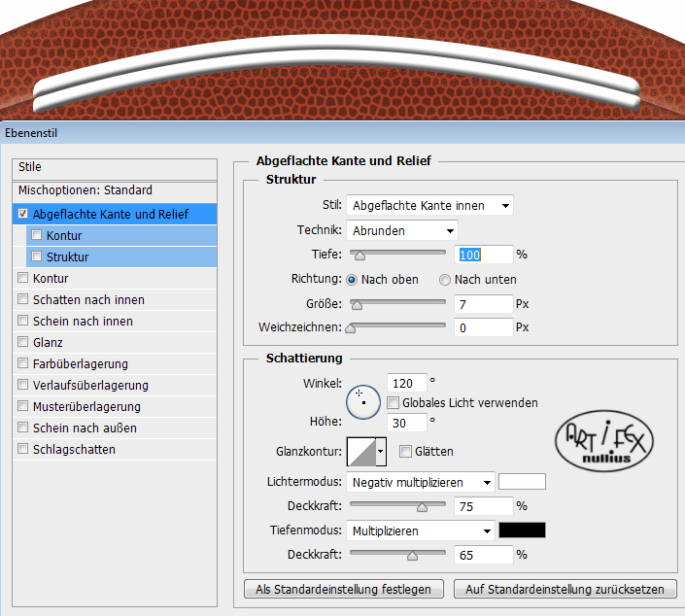685x616 pixels.
Task: Enable Schatten nach innen checkbox
Action: coord(22,299)
